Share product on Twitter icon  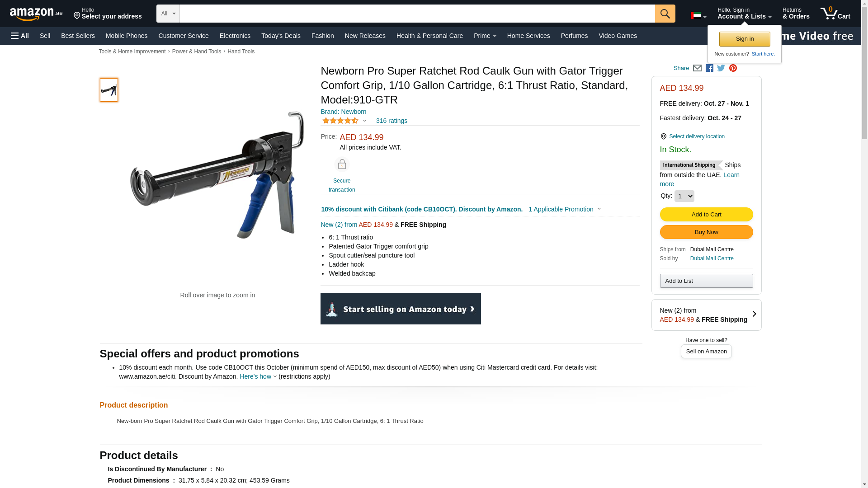pyautogui.click(x=721, y=68)
